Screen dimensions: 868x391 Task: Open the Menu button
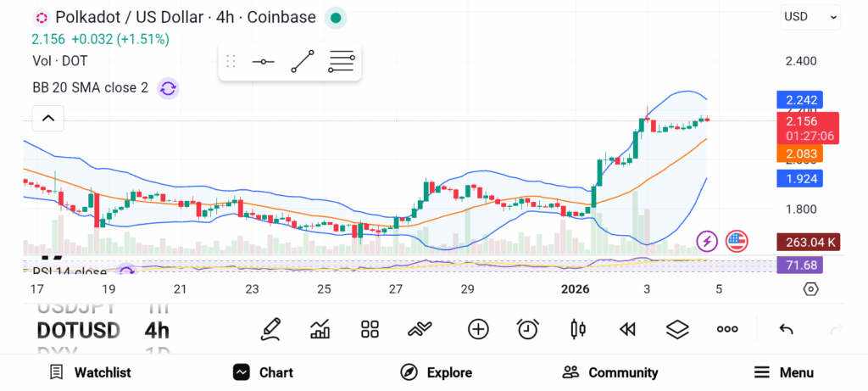click(x=783, y=372)
